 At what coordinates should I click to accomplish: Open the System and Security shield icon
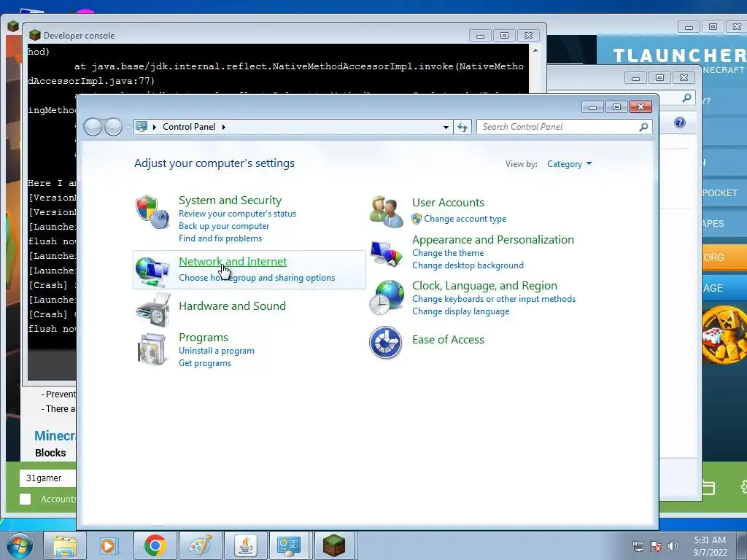pos(152,212)
